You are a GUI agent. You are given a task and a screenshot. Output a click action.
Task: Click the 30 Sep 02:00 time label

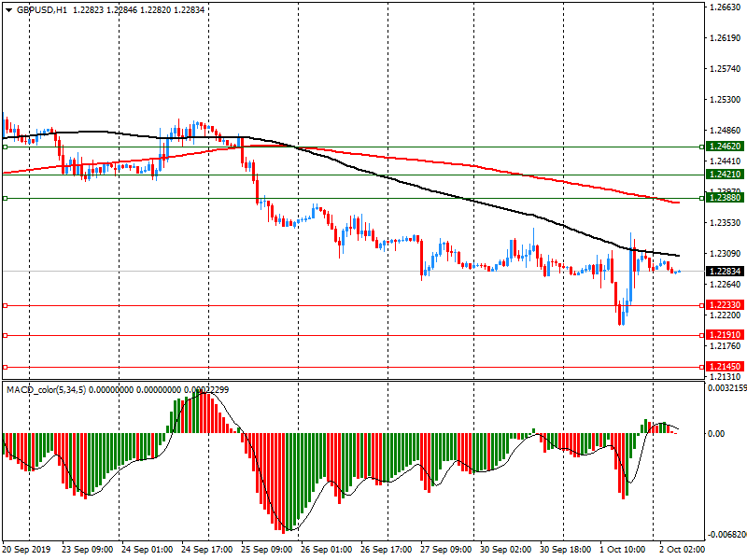point(506,550)
